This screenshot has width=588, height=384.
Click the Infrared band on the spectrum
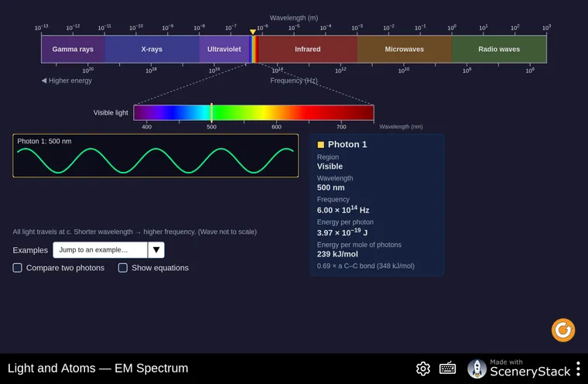308,50
